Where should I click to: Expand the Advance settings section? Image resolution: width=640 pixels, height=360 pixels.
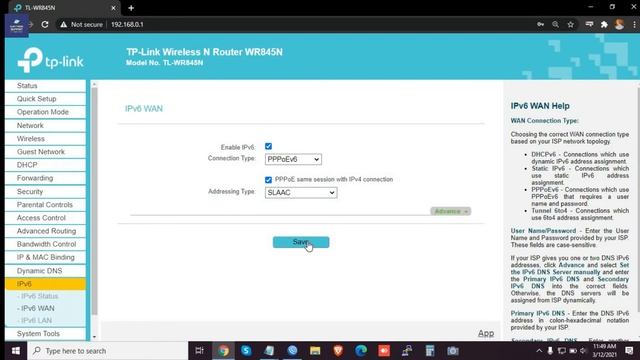point(451,211)
